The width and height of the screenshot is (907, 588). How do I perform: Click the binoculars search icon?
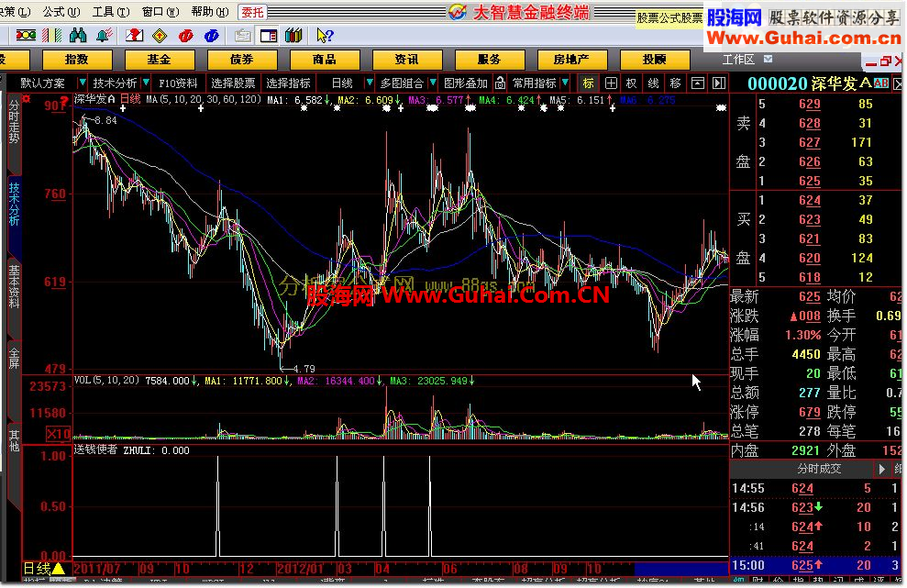78,35
